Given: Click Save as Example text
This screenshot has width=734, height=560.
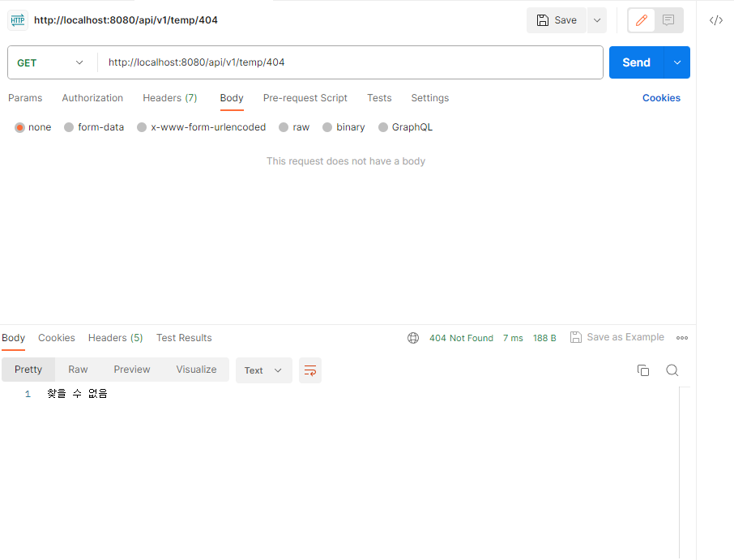Looking at the screenshot, I should coord(625,337).
